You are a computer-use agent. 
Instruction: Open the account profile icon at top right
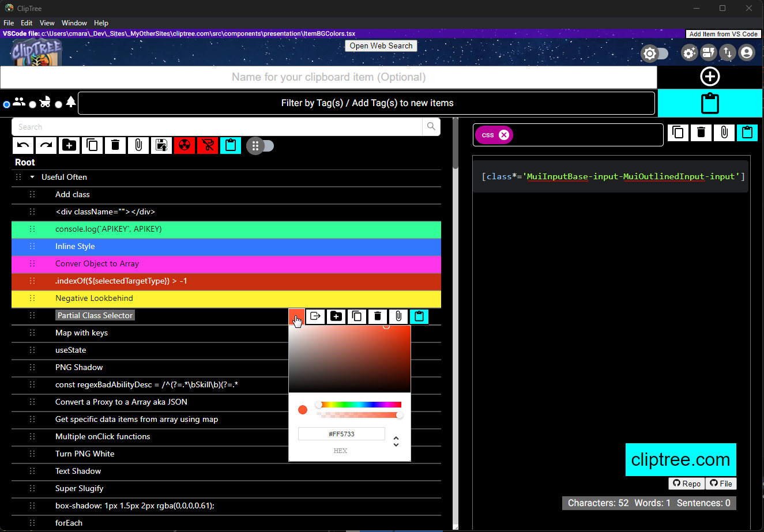click(x=746, y=53)
